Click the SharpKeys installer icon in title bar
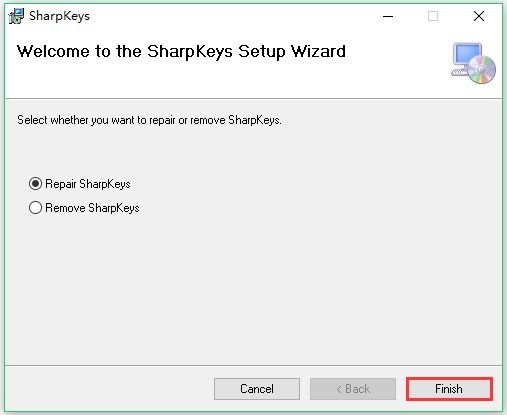507x415 pixels. pyautogui.click(x=16, y=16)
